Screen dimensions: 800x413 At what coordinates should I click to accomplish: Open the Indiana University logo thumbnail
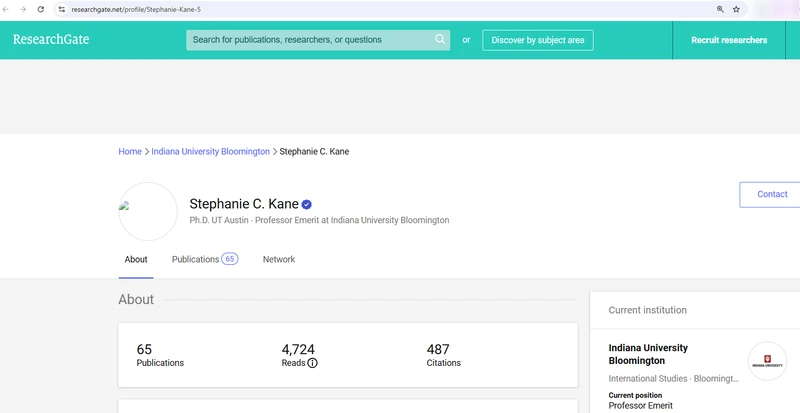(x=767, y=361)
